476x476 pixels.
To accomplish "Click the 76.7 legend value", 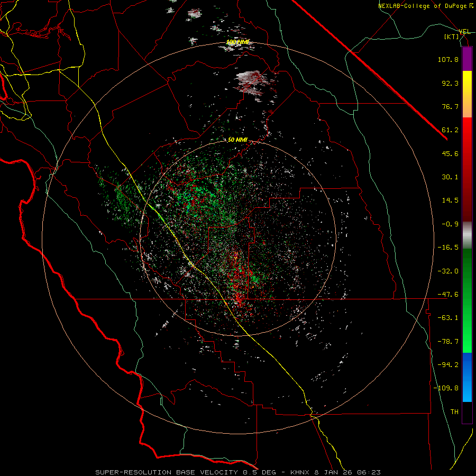I will tap(450, 106).
